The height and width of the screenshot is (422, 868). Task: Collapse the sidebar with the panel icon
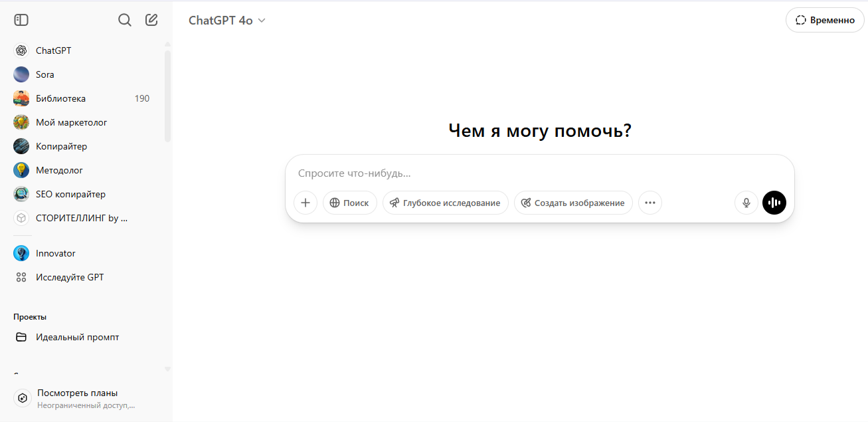pyautogui.click(x=21, y=20)
